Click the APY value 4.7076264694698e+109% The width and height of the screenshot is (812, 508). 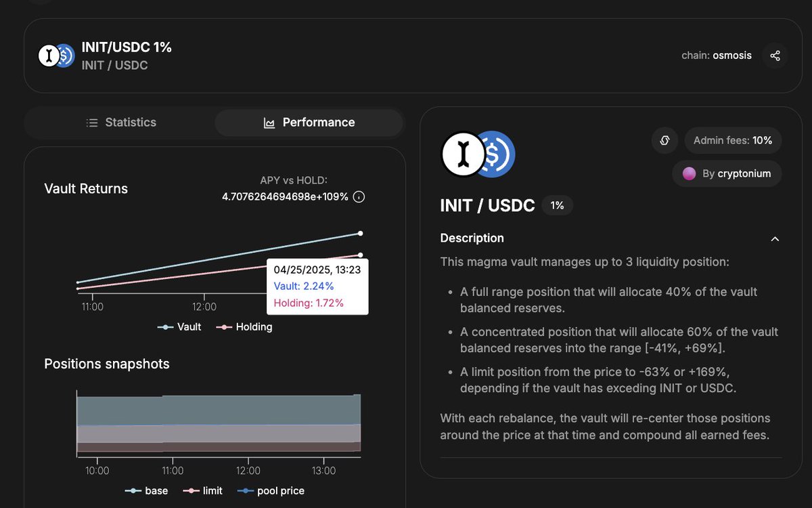click(x=286, y=197)
